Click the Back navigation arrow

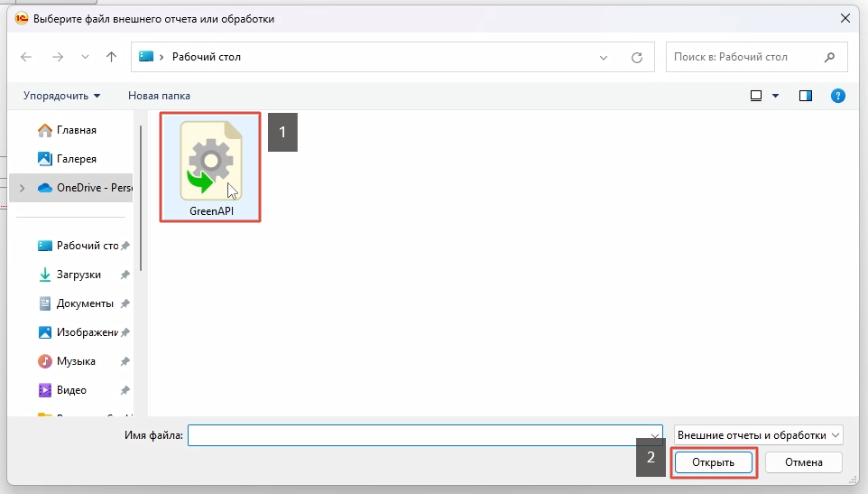click(26, 57)
